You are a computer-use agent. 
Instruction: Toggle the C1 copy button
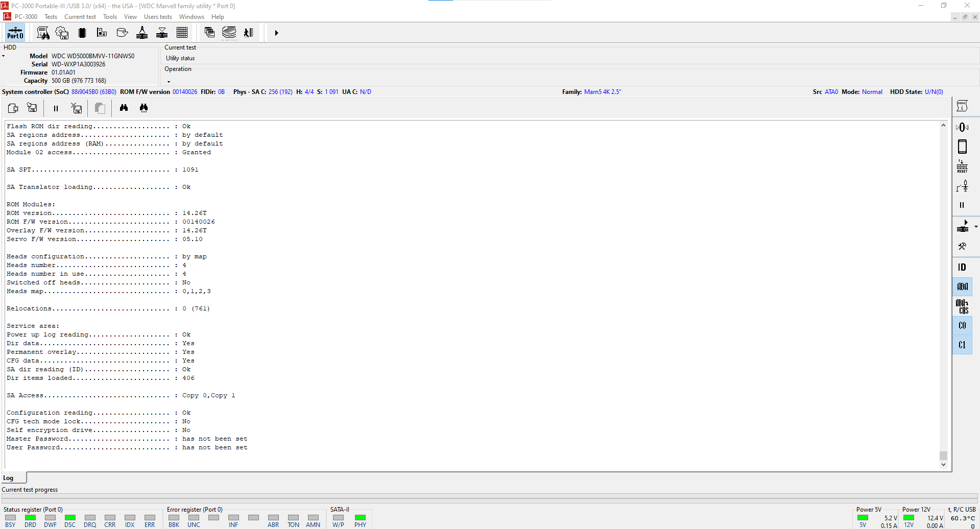(x=962, y=345)
